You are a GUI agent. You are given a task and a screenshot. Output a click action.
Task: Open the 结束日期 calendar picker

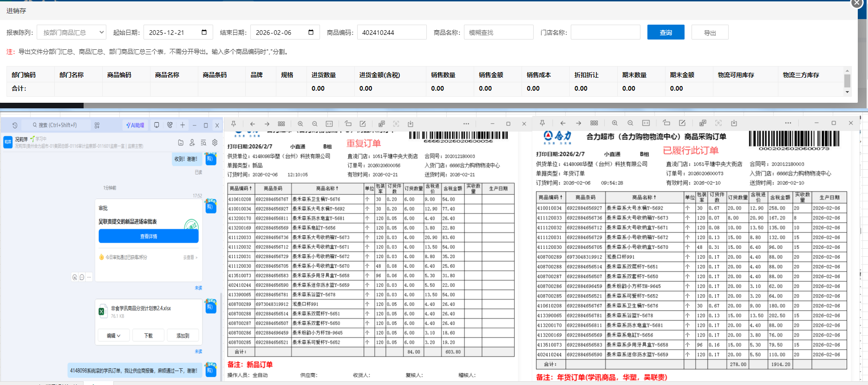(311, 32)
